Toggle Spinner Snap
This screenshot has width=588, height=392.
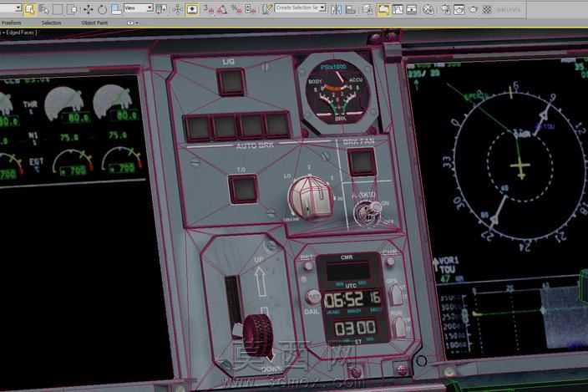pos(250,9)
